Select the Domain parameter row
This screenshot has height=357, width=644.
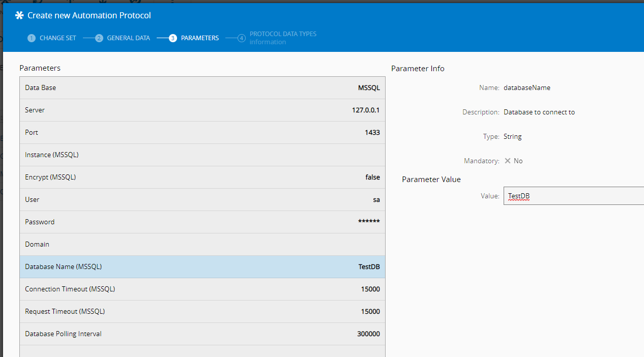(202, 245)
